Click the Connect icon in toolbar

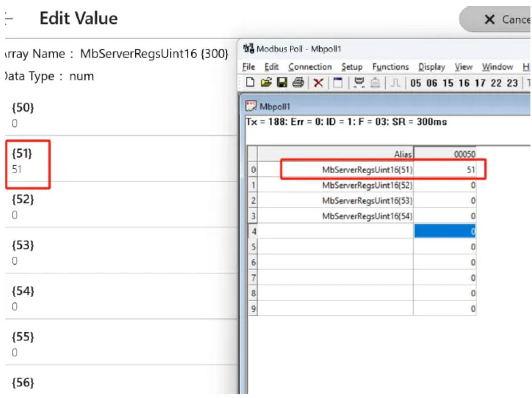[358, 83]
